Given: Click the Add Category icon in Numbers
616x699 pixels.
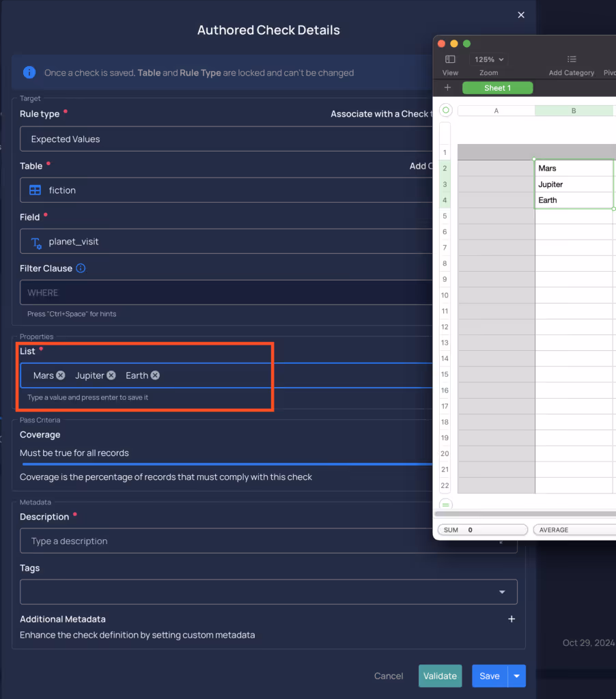Looking at the screenshot, I should [572, 59].
